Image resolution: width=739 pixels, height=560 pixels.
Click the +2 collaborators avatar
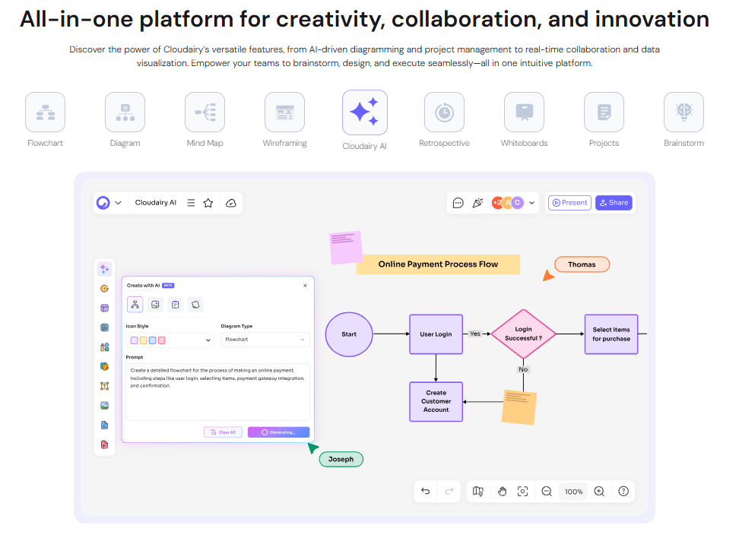click(496, 203)
